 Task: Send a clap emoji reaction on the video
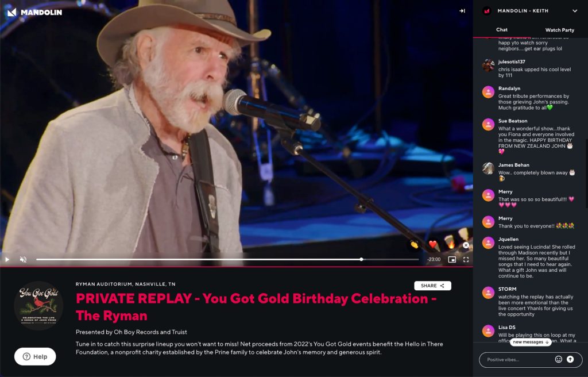(x=413, y=244)
